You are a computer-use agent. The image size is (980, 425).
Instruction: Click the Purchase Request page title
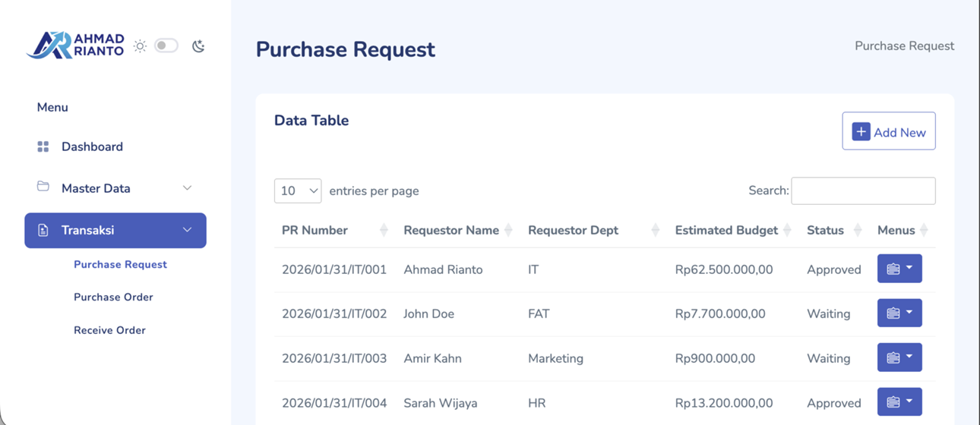[x=346, y=49]
